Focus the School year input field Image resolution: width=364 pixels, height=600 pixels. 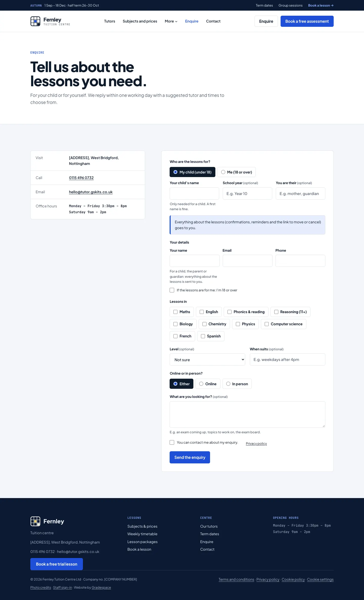[x=247, y=194]
